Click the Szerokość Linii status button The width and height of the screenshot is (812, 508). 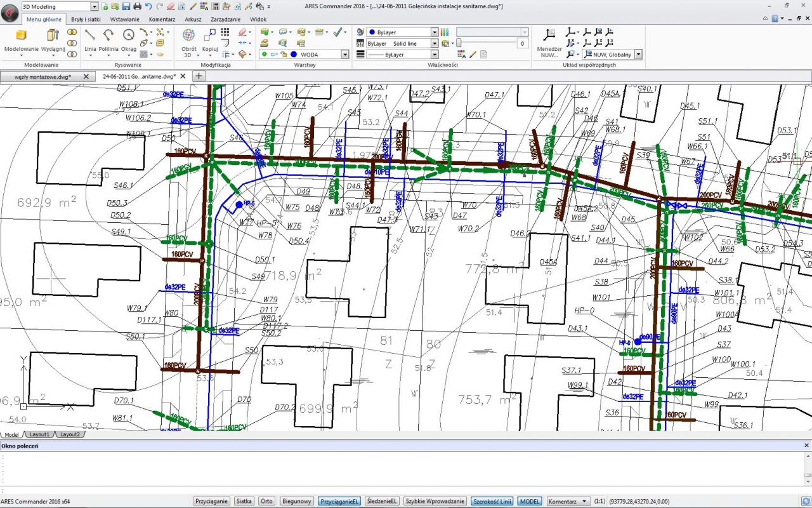coord(492,502)
